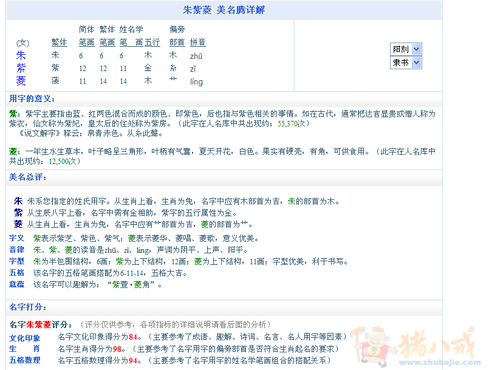Click the green 紫 at meaning paragraph start

13,114
